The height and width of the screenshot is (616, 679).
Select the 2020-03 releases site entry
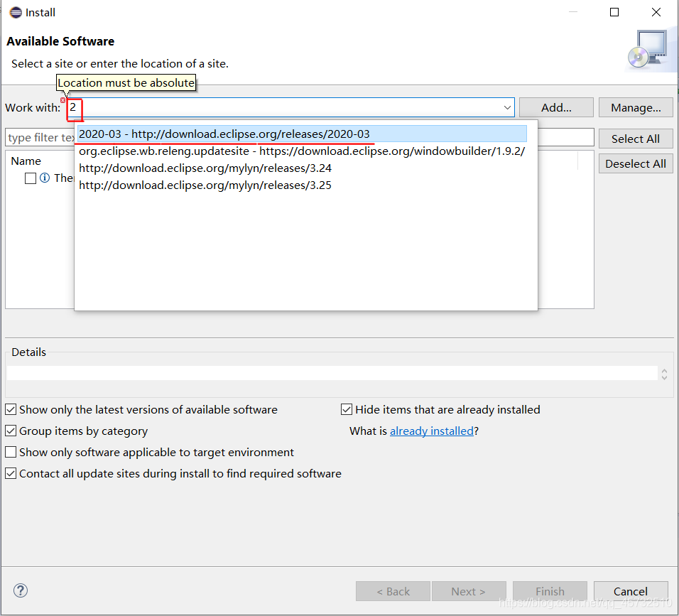tap(303, 134)
